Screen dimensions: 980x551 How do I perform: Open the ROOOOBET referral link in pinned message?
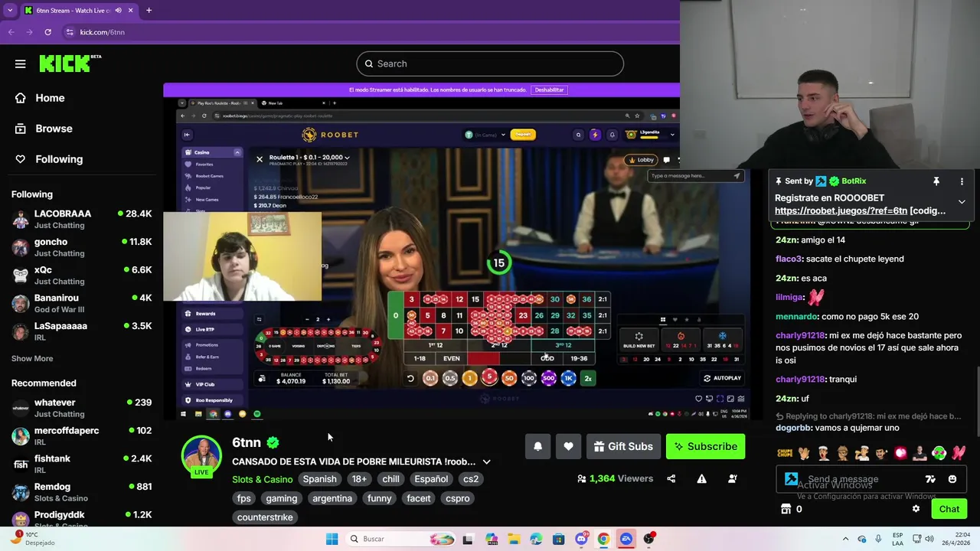coord(860,210)
